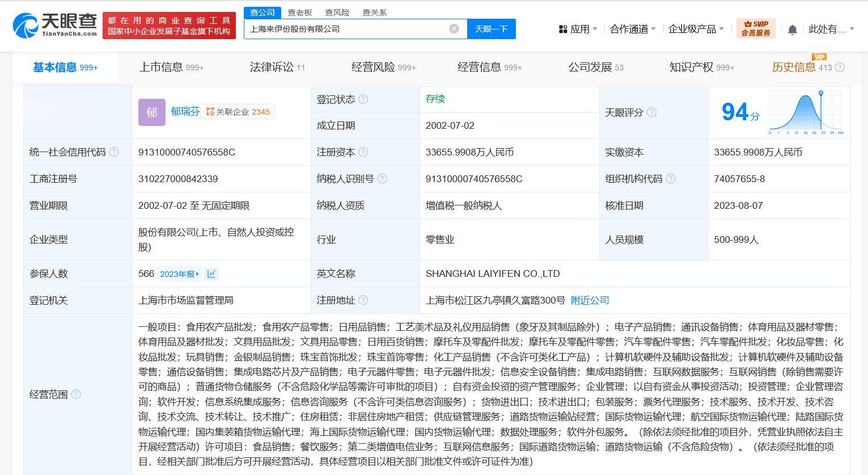Click the 500-999人 staff size value
The width and height of the screenshot is (868, 475).
click(736, 239)
